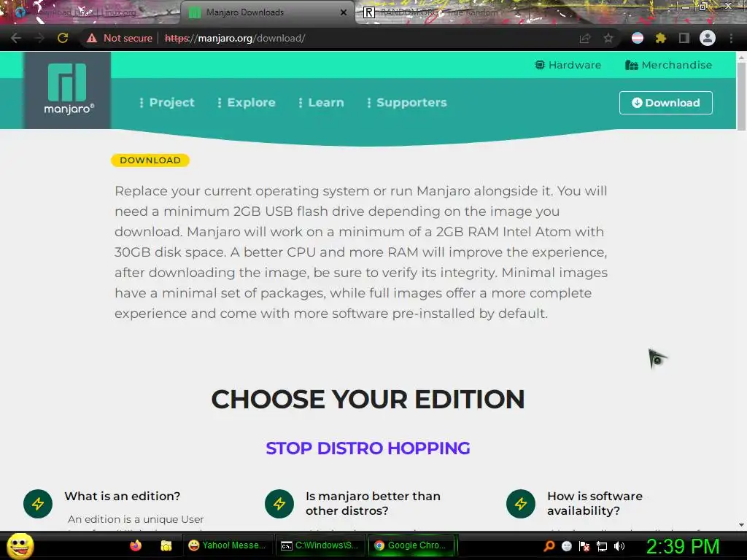Image resolution: width=747 pixels, height=560 pixels.
Task: Switch to C:\Windows command prompt taskbar window
Action: pos(320,545)
